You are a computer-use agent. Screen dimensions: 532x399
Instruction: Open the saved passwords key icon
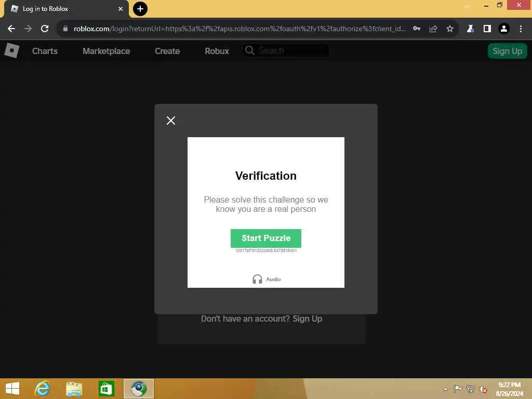tap(417, 29)
